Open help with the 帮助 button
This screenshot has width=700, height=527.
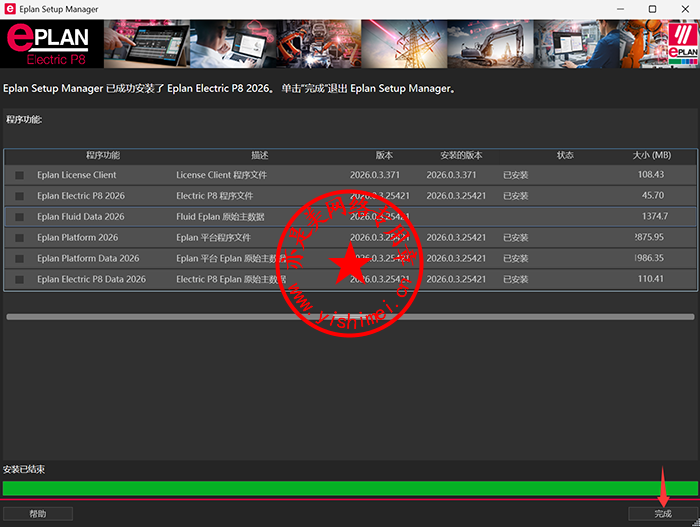pyautogui.click(x=38, y=514)
